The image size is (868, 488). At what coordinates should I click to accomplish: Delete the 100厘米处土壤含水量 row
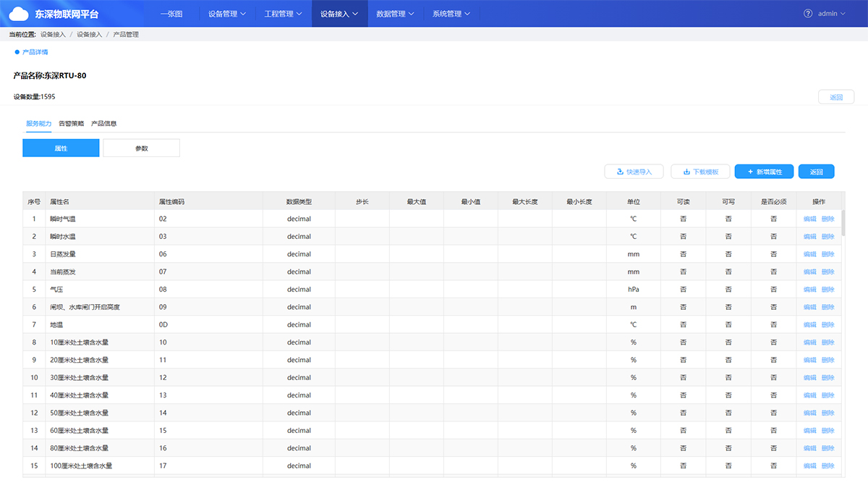pyautogui.click(x=827, y=466)
